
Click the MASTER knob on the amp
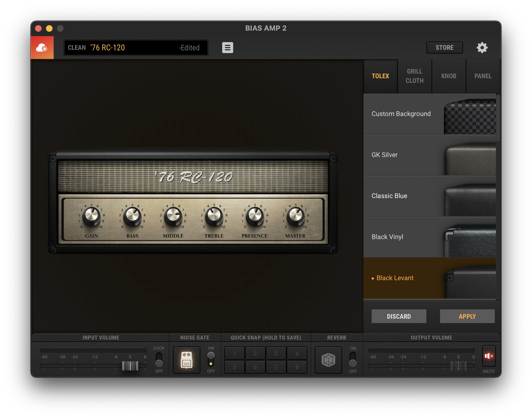tap(296, 216)
